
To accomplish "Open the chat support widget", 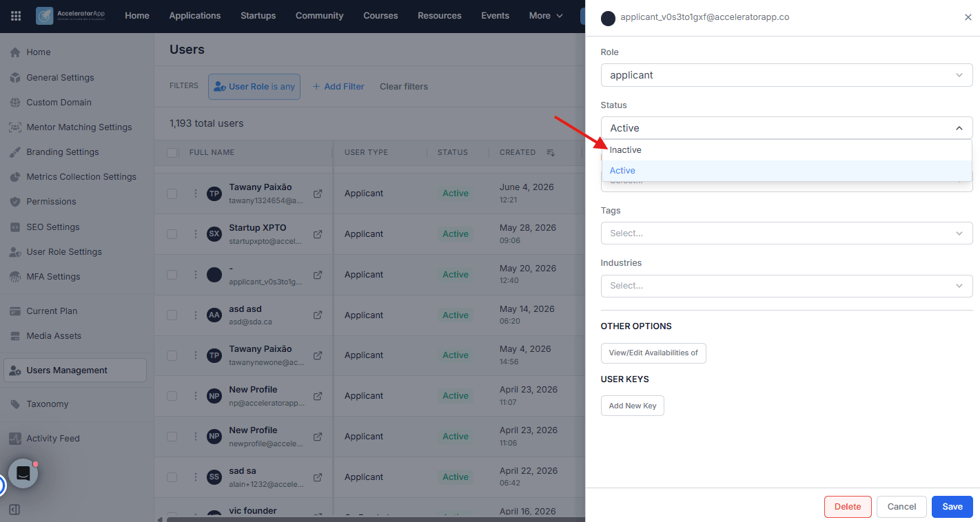I will 23,474.
